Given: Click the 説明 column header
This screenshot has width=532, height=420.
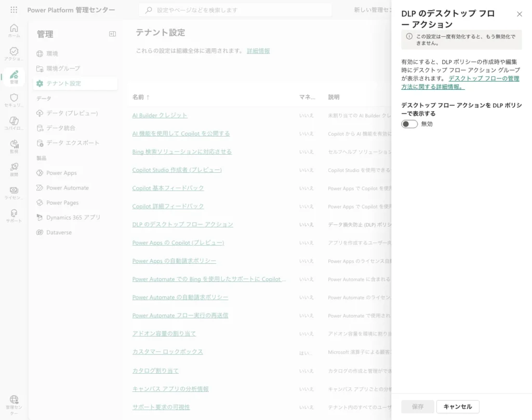Looking at the screenshot, I should (x=334, y=97).
